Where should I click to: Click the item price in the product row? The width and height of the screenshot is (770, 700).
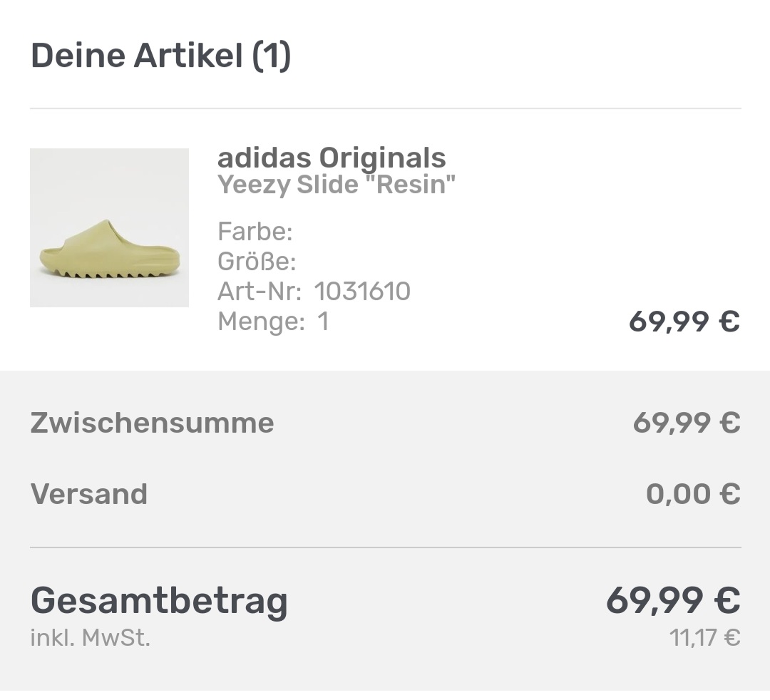pos(684,321)
